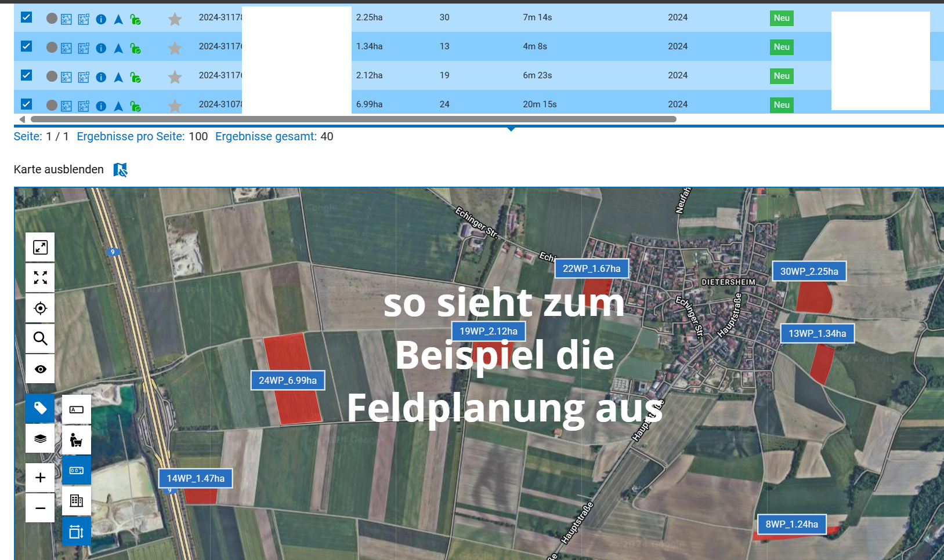Uncheck the 1.34ha row checkbox
Screen dimensions: 944x560
26,46
